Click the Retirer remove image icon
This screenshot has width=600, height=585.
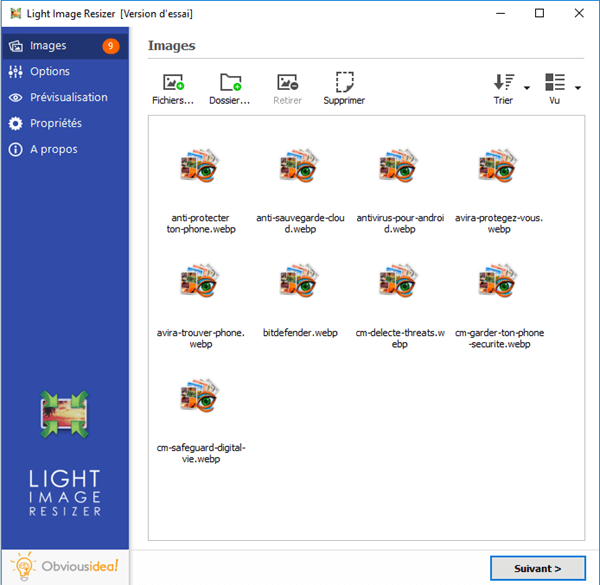pyautogui.click(x=287, y=82)
